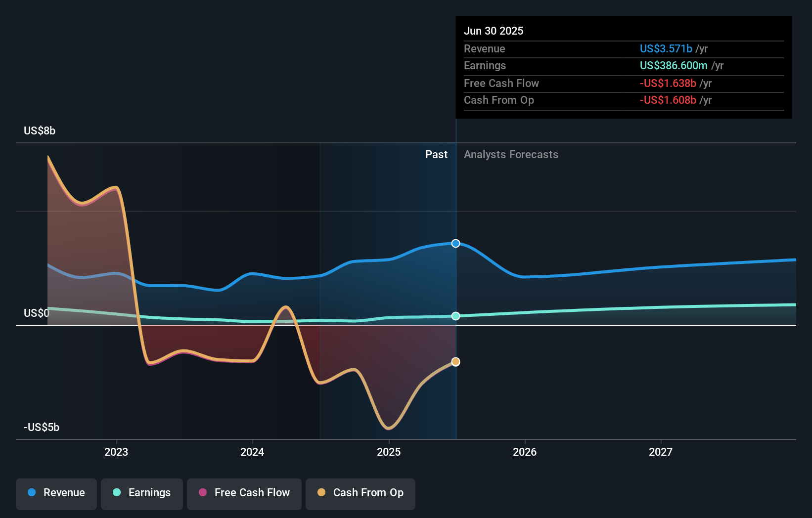Click the Earnings row label in tooltip

click(485, 65)
